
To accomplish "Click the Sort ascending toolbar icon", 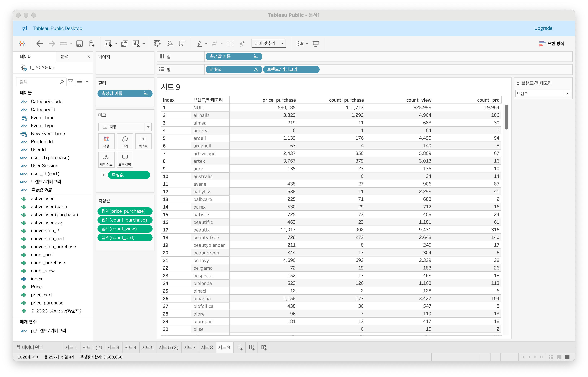I will pos(170,44).
